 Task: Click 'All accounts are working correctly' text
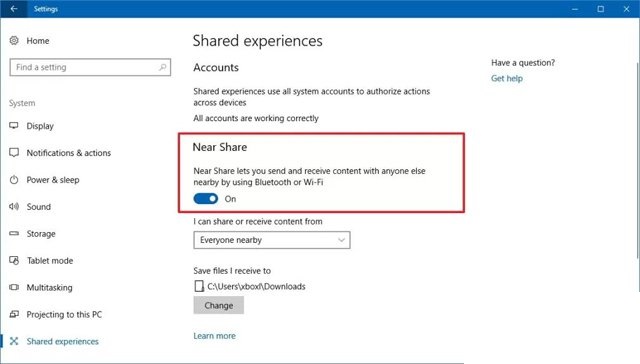click(x=256, y=118)
